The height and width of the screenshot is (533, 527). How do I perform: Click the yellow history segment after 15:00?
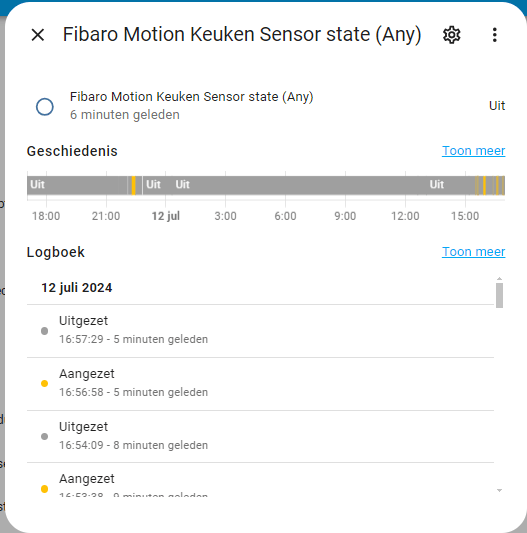click(x=484, y=185)
